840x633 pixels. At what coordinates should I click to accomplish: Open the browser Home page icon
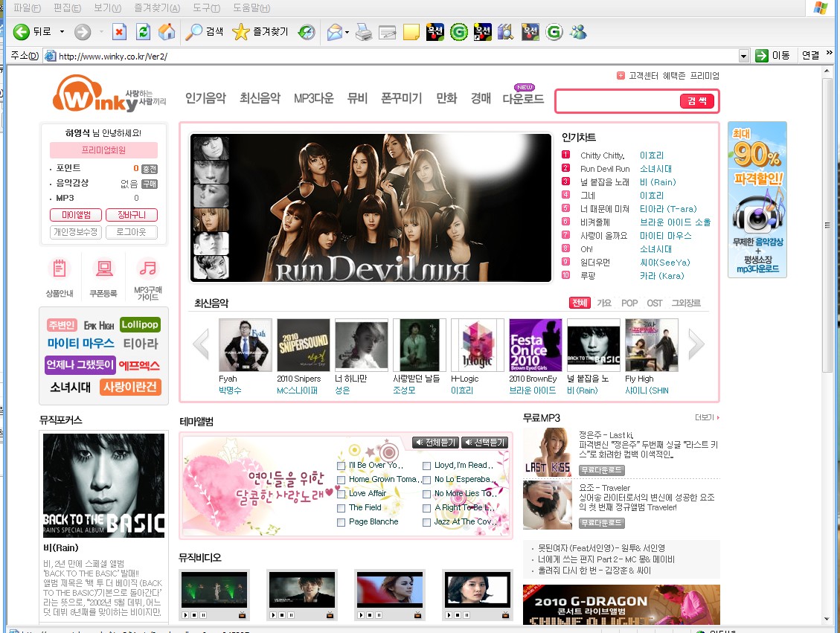point(167,32)
